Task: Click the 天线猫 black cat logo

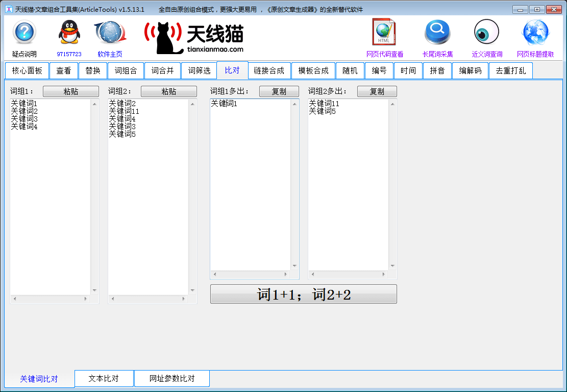Action: 163,38
